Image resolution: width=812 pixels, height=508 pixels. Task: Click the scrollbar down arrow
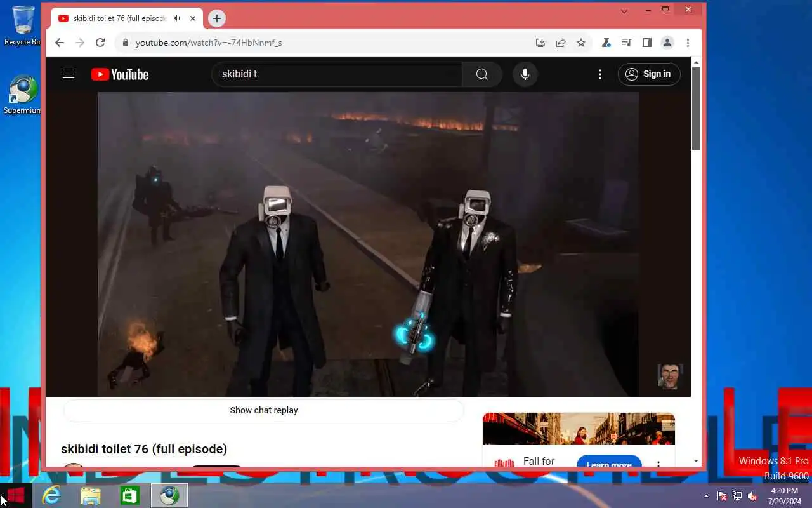click(x=696, y=461)
